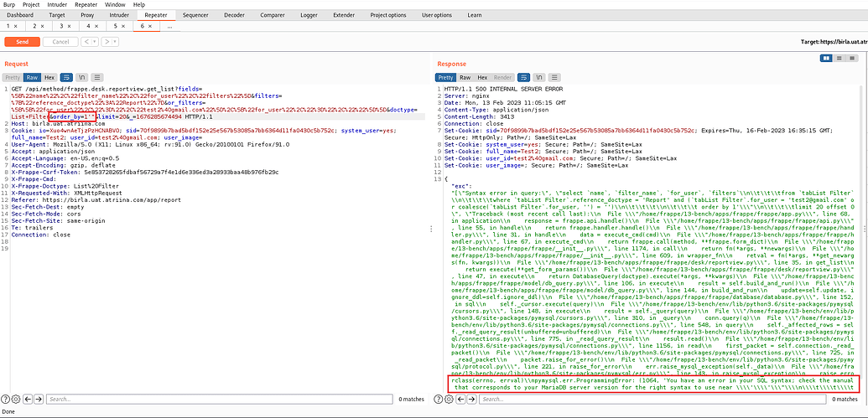Switch Response view to Render
The image size is (868, 418).
[x=502, y=77]
